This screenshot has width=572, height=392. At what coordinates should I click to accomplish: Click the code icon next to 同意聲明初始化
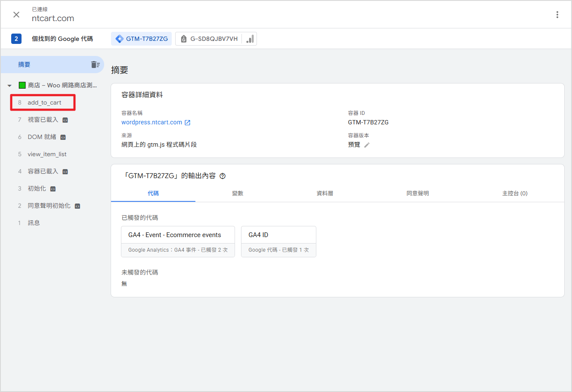(x=77, y=206)
